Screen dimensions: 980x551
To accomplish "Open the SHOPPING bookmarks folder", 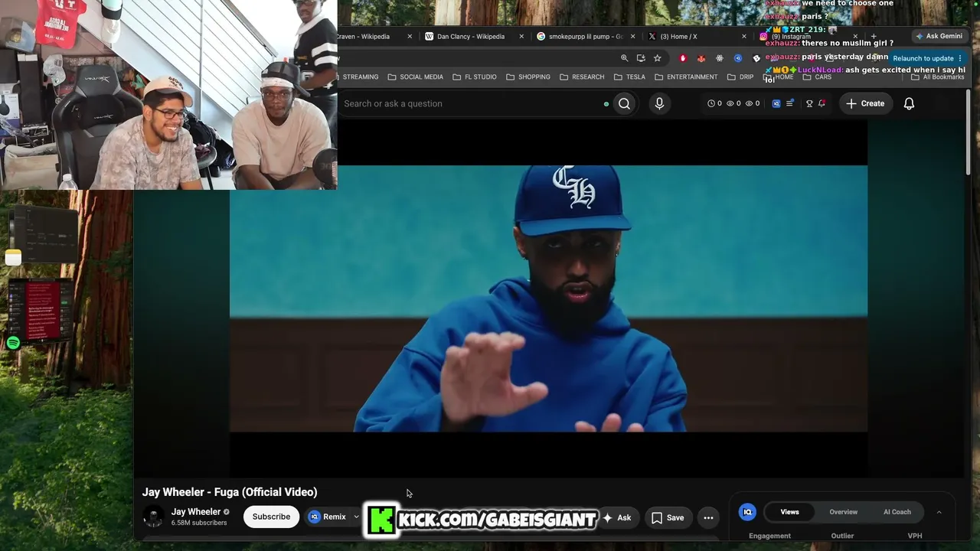I will (528, 77).
